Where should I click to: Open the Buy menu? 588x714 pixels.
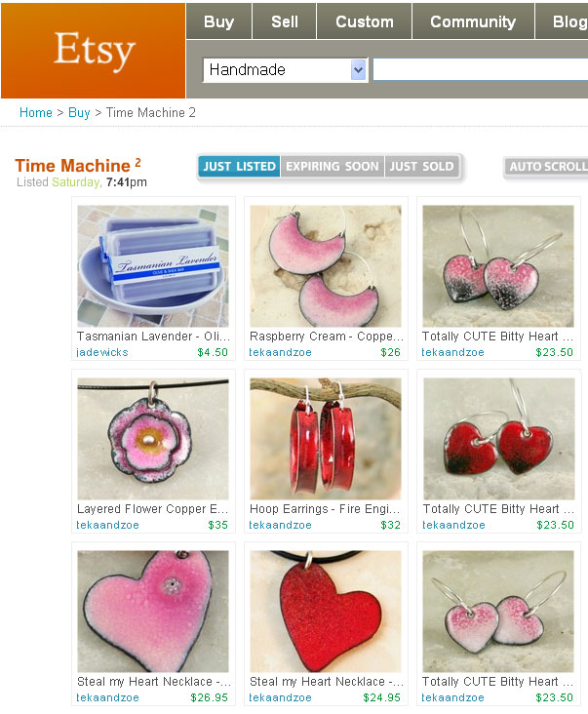coord(218,21)
